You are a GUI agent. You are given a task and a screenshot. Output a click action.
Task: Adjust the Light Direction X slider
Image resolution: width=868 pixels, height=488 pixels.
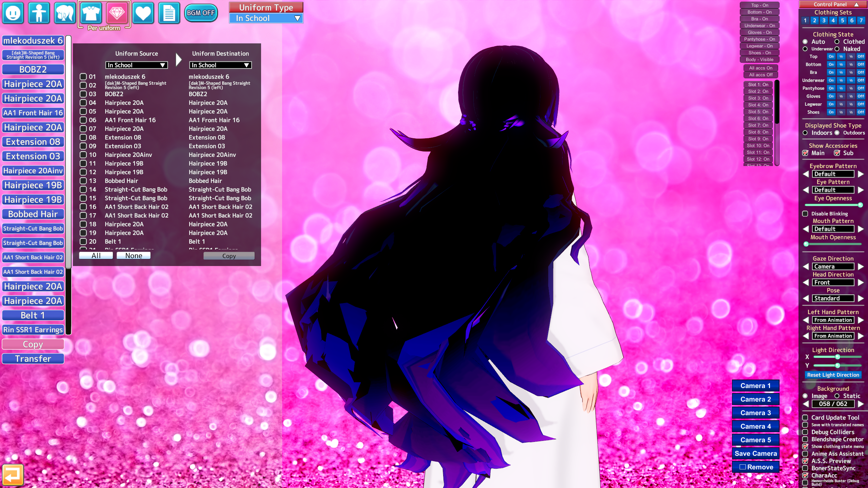(837, 357)
